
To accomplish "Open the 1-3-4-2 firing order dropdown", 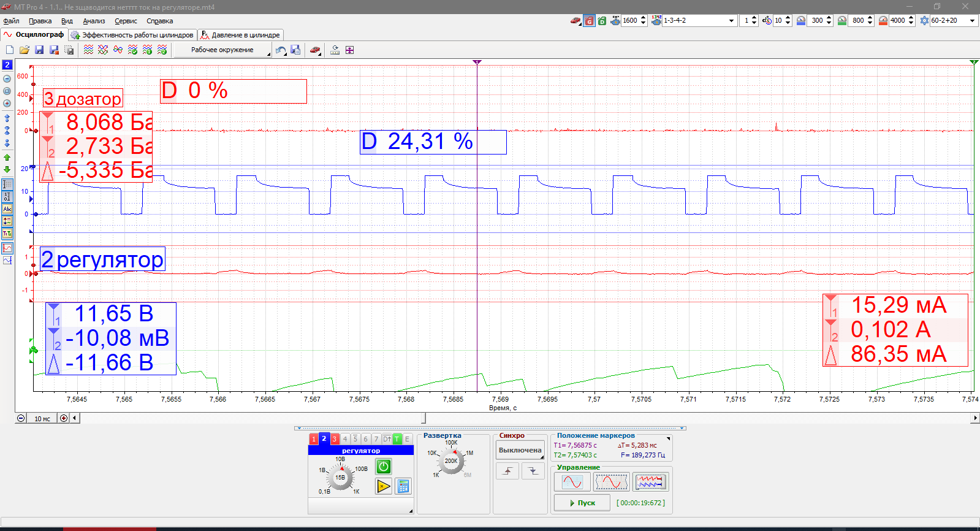I will click(x=731, y=21).
